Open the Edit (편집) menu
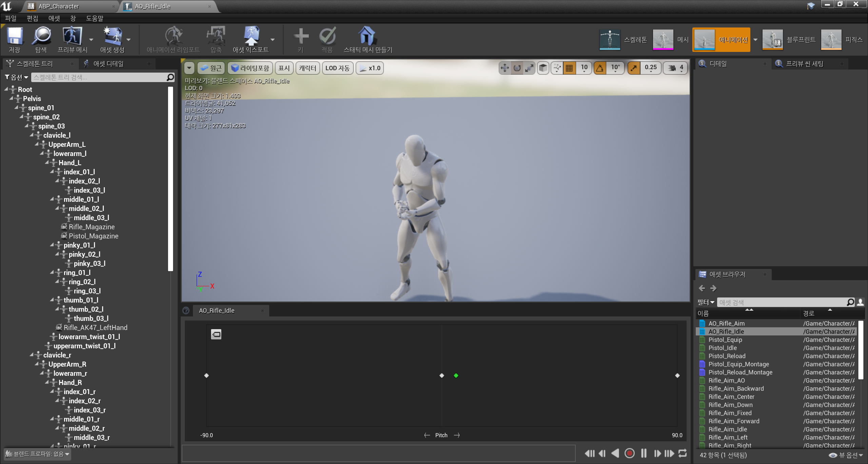Viewport: 868px width, 464px height. 32,18
